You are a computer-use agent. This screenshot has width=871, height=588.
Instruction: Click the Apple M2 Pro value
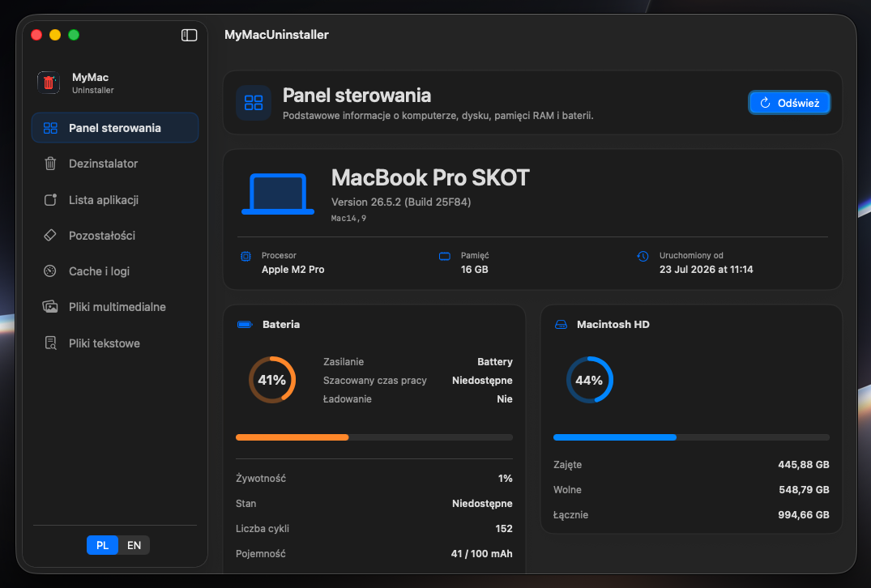click(292, 269)
